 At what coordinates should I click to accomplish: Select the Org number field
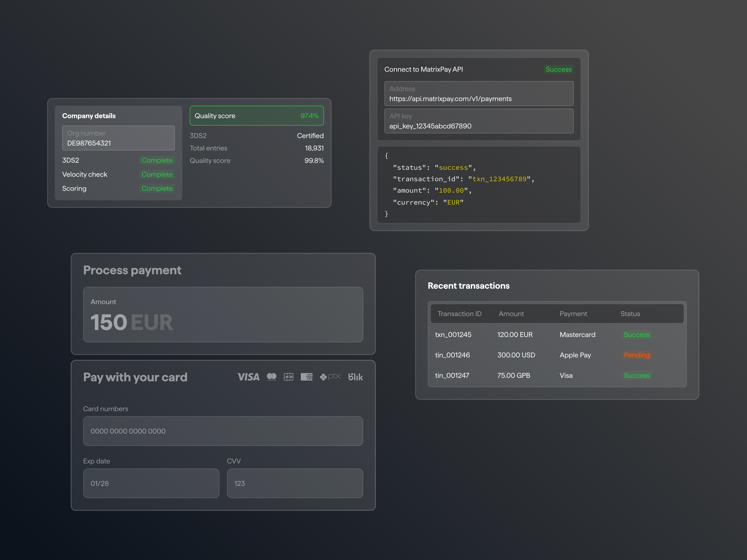[x=118, y=138]
